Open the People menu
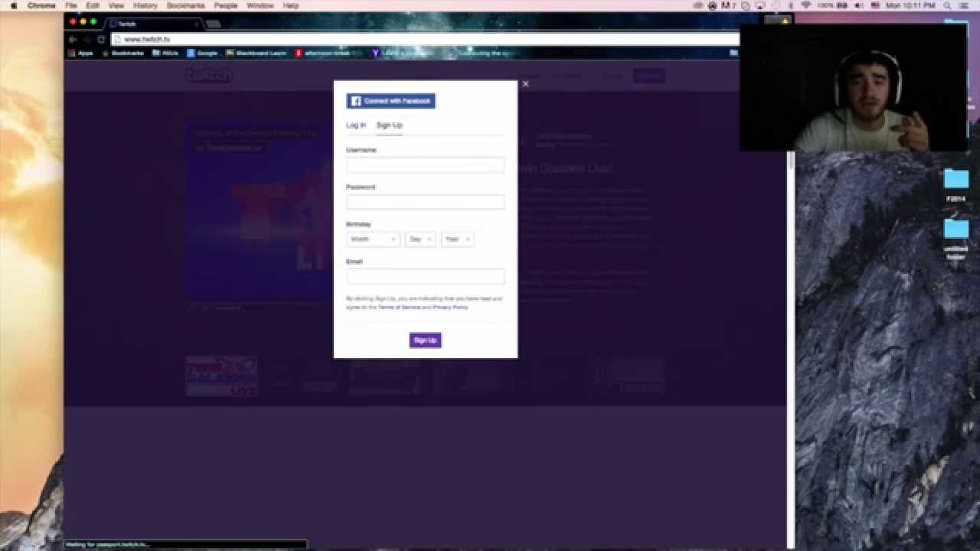 226,5
